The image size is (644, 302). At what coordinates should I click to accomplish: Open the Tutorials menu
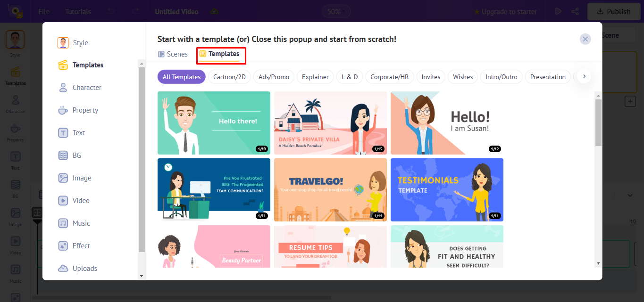(78, 11)
